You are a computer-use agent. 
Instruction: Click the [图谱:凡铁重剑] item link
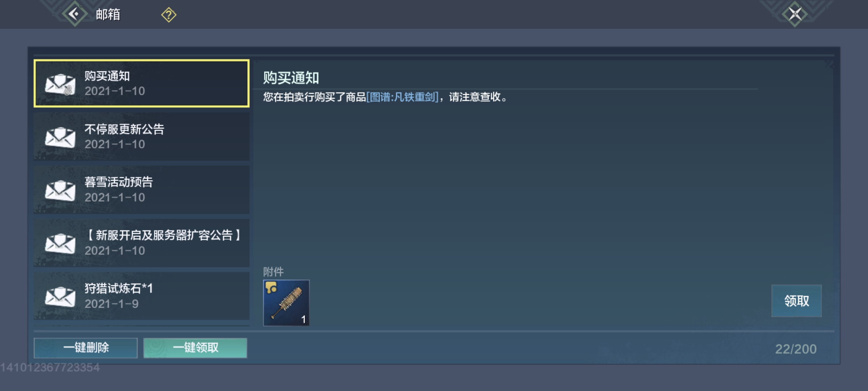tap(402, 97)
